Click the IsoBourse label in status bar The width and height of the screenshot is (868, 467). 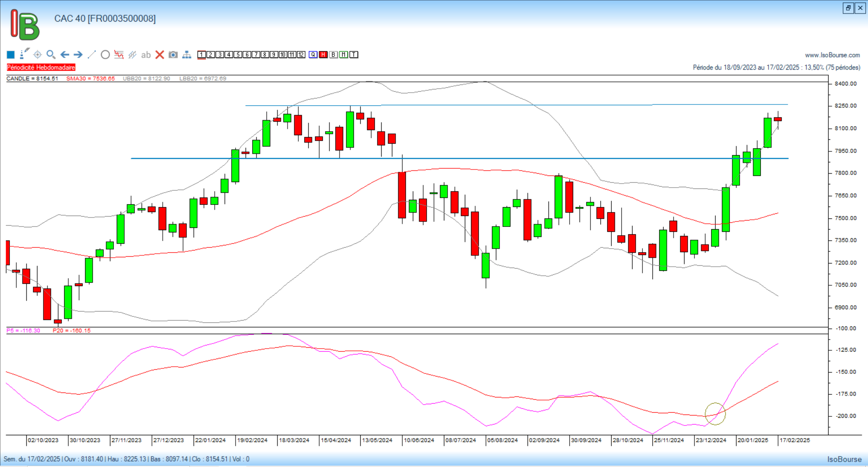pyautogui.click(x=844, y=459)
